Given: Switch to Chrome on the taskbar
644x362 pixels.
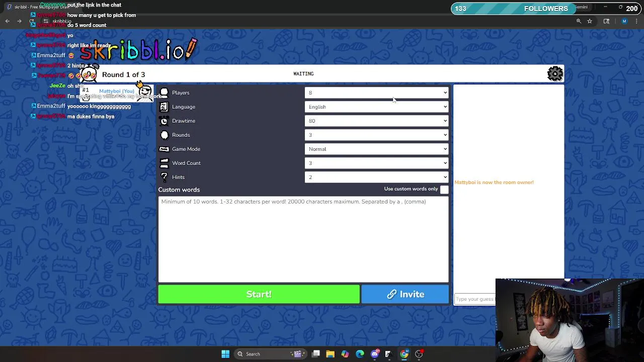Looking at the screenshot, I should 404,354.
